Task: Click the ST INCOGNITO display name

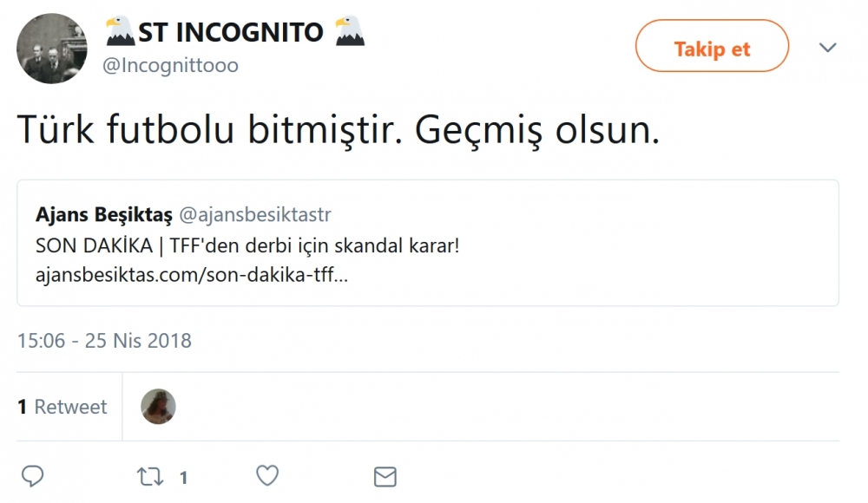Action: (231, 33)
